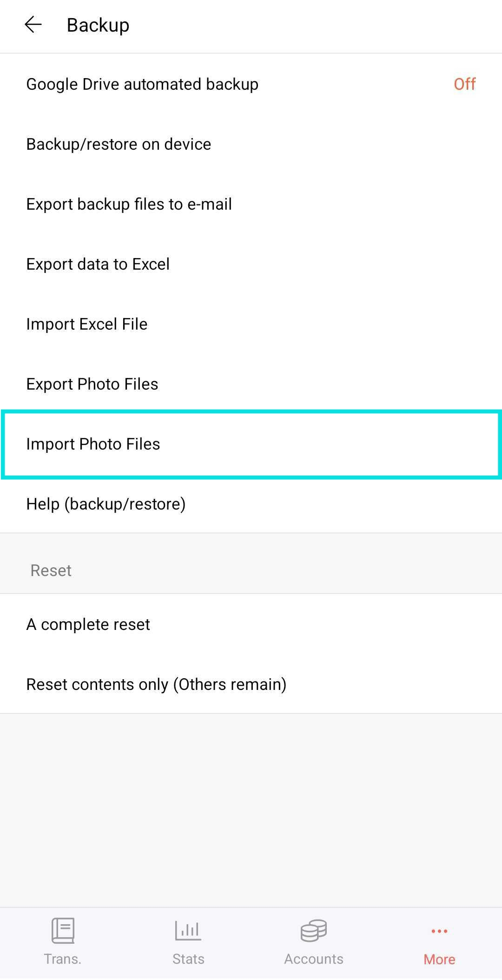Open Google Drive automated backup
The image size is (502, 980).
tap(251, 84)
